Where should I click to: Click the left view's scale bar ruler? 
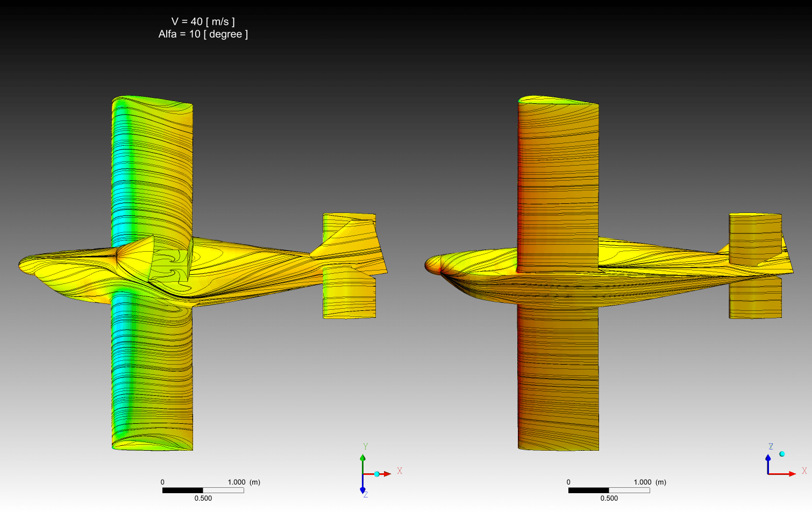[x=203, y=490]
